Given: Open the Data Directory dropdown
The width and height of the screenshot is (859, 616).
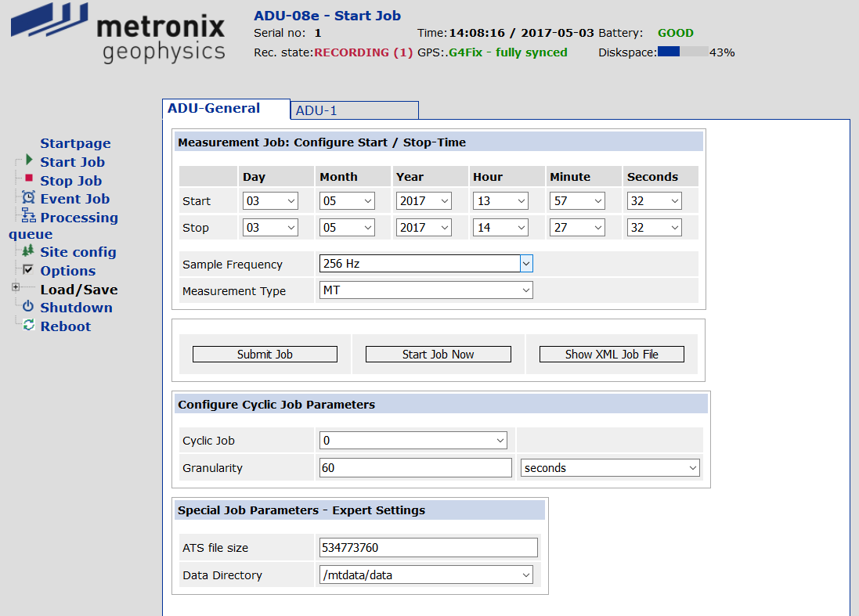Looking at the screenshot, I should 426,575.
